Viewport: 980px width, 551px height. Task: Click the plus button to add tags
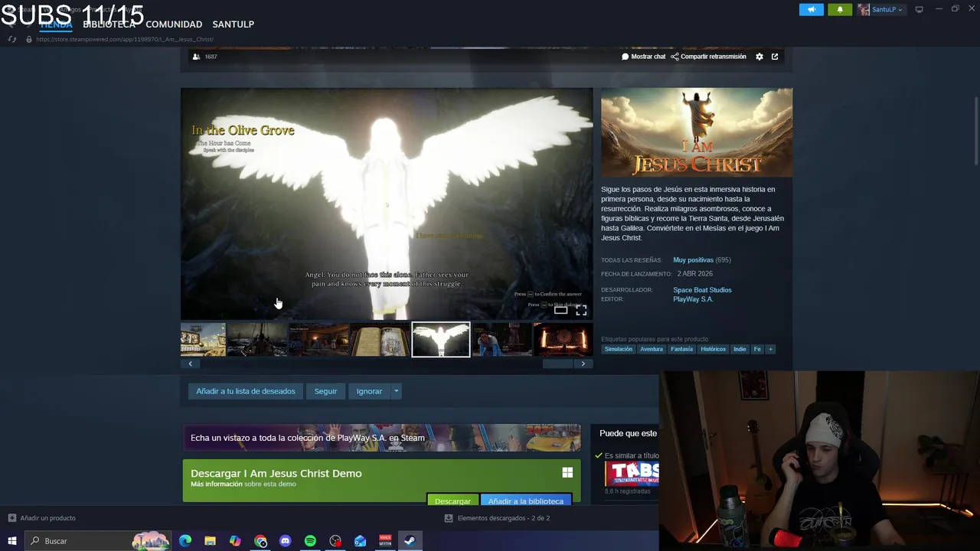point(770,349)
